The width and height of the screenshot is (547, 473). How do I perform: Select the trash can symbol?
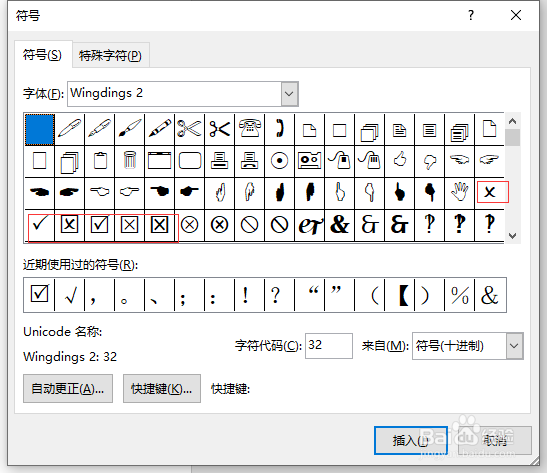coord(129,161)
